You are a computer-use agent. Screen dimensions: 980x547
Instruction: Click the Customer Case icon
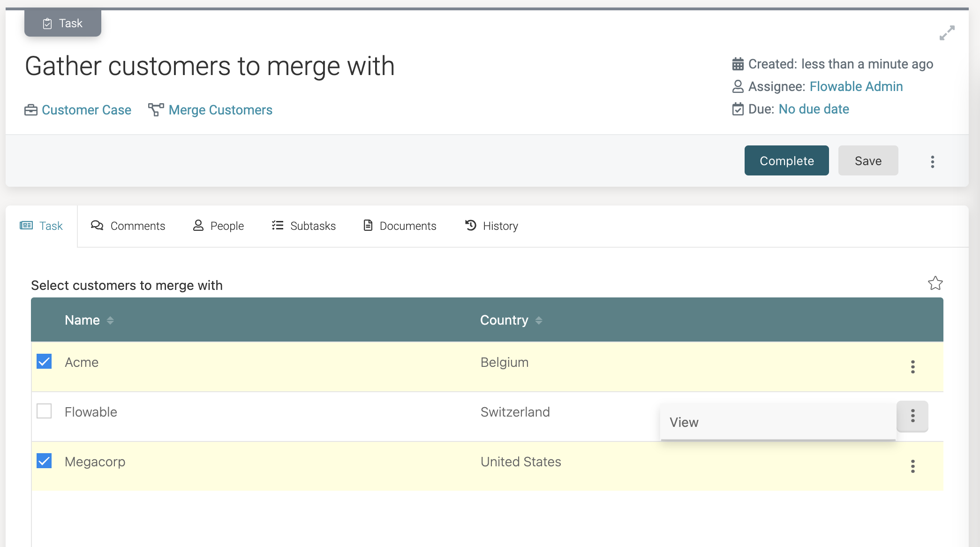(x=30, y=110)
